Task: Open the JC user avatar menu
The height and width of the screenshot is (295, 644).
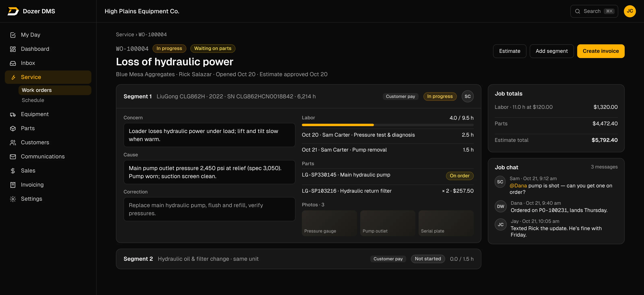Action: [x=630, y=11]
